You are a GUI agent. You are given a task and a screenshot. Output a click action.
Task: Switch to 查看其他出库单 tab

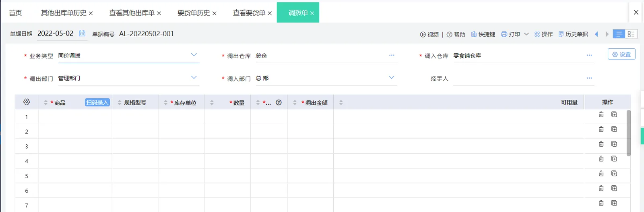132,13
